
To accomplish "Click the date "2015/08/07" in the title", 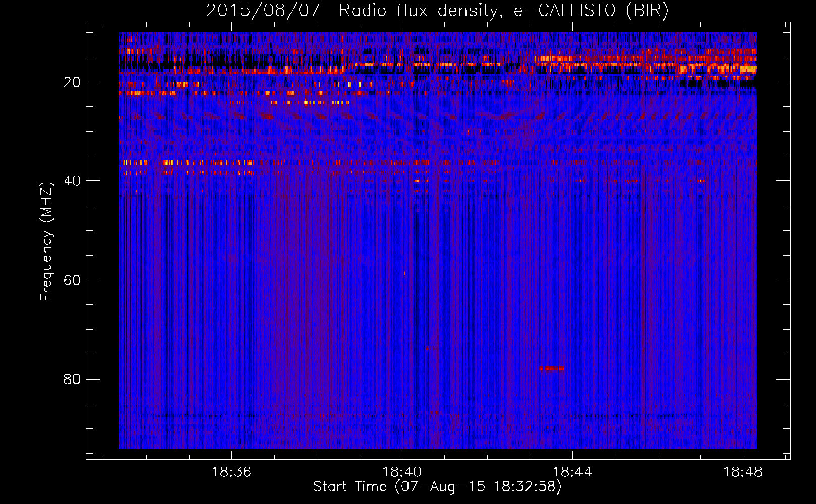I will (263, 10).
